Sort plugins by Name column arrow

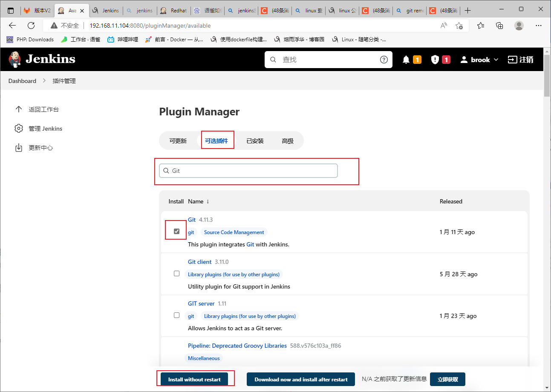point(208,201)
